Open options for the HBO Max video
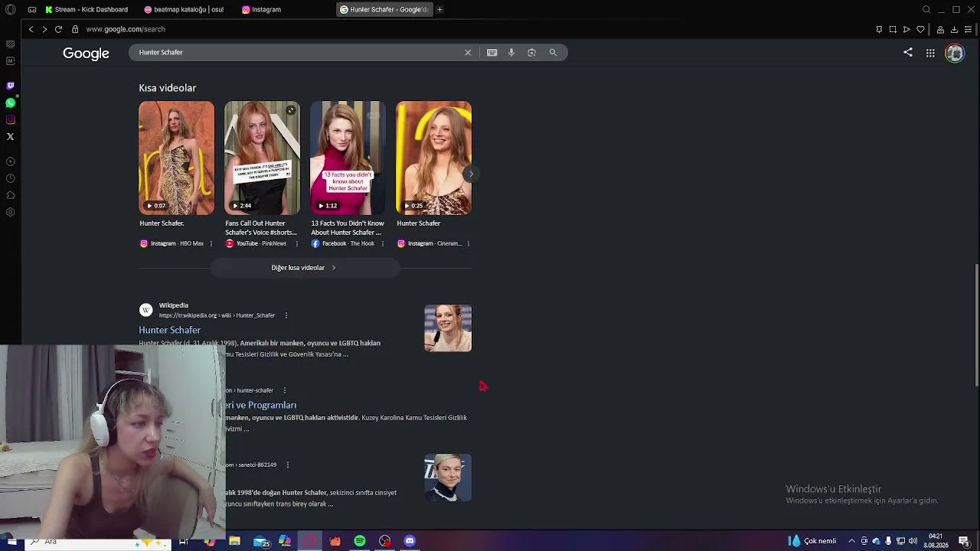This screenshot has height=551, width=980. coord(211,243)
